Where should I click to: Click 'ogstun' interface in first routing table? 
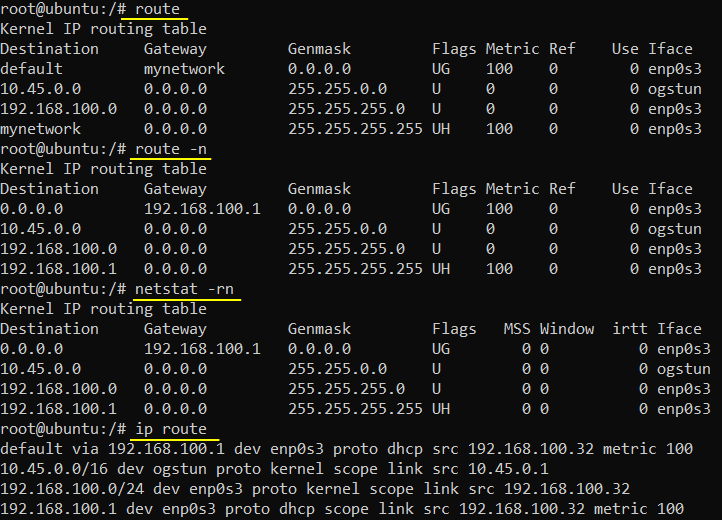675,89
